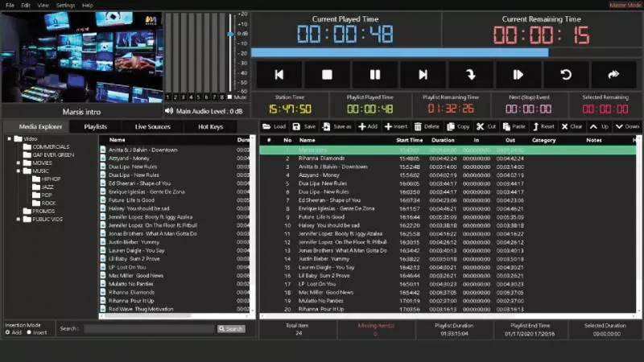The height and width of the screenshot is (362, 644).
Task: Load a playlist with the Load button
Action: (x=275, y=127)
